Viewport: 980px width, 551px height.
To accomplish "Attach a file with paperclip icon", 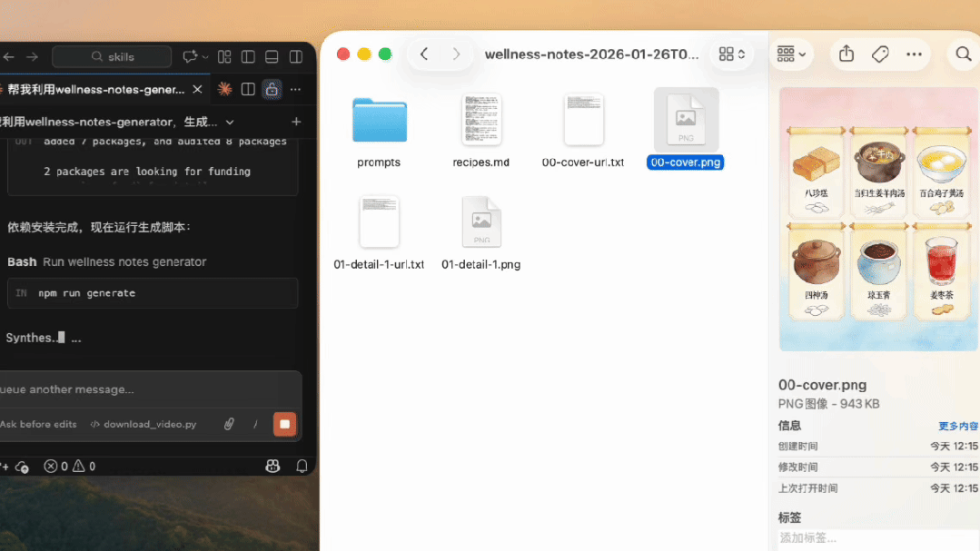I will click(230, 424).
